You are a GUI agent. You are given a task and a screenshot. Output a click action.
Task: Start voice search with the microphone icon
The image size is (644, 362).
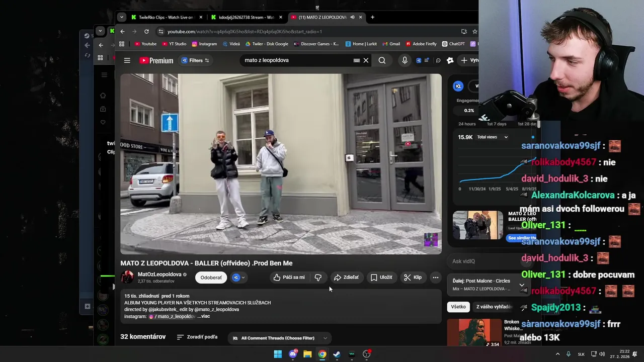pos(405,60)
